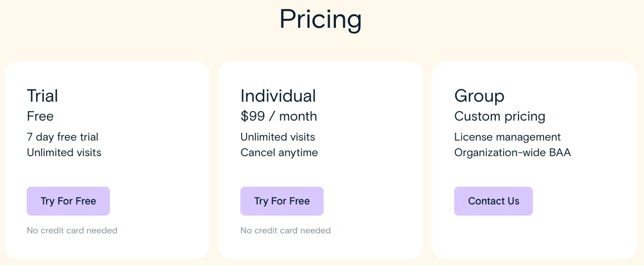This screenshot has width=644, height=265.
Task: Click the Cancel anytime text
Action: coord(279,152)
